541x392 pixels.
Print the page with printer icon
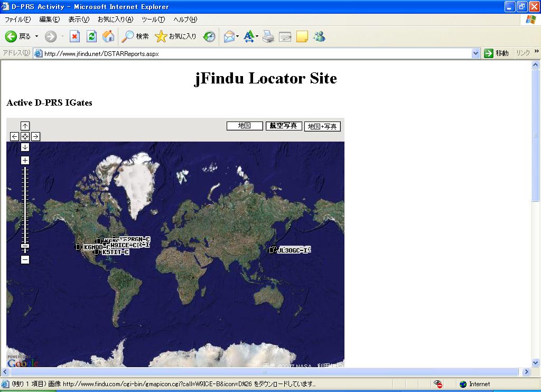click(268, 36)
